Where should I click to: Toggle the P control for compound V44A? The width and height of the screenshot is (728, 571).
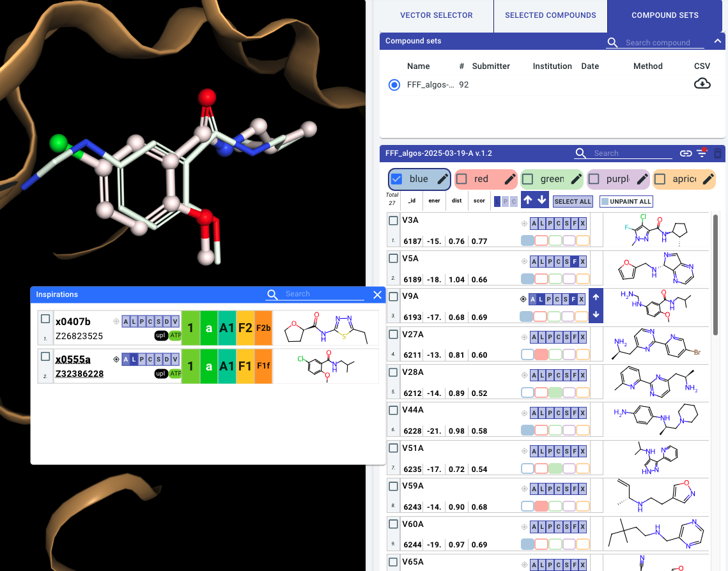pos(550,413)
